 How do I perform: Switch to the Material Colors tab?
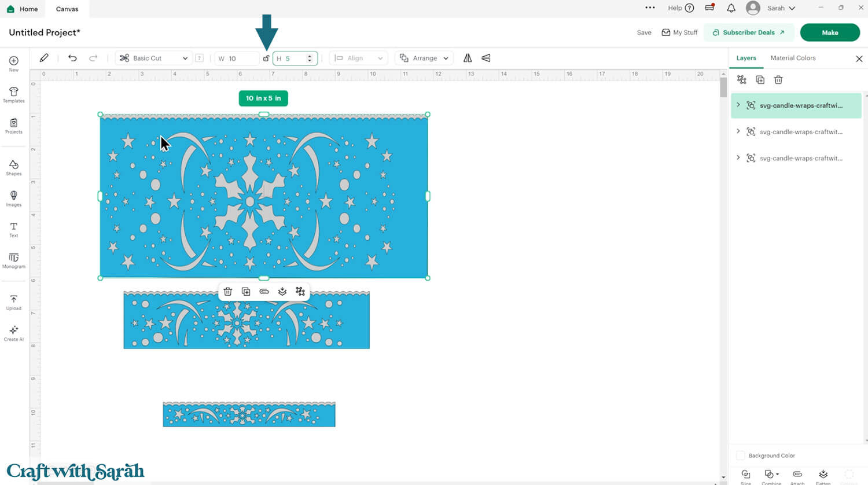(793, 58)
